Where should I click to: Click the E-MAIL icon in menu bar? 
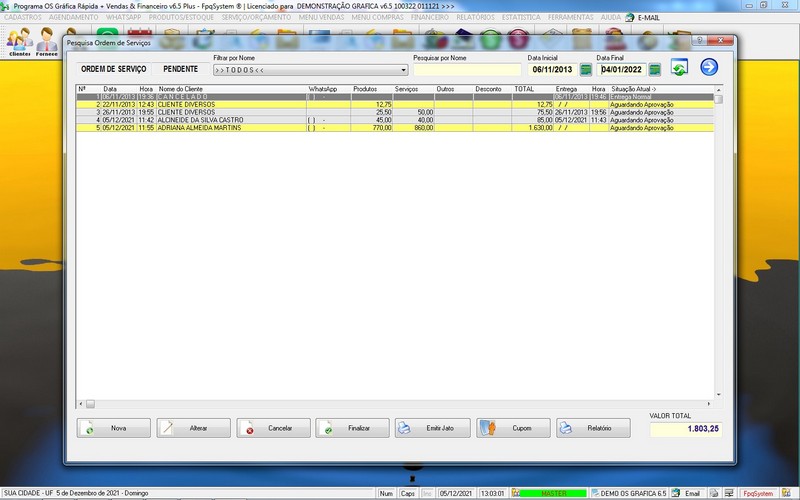click(x=630, y=17)
